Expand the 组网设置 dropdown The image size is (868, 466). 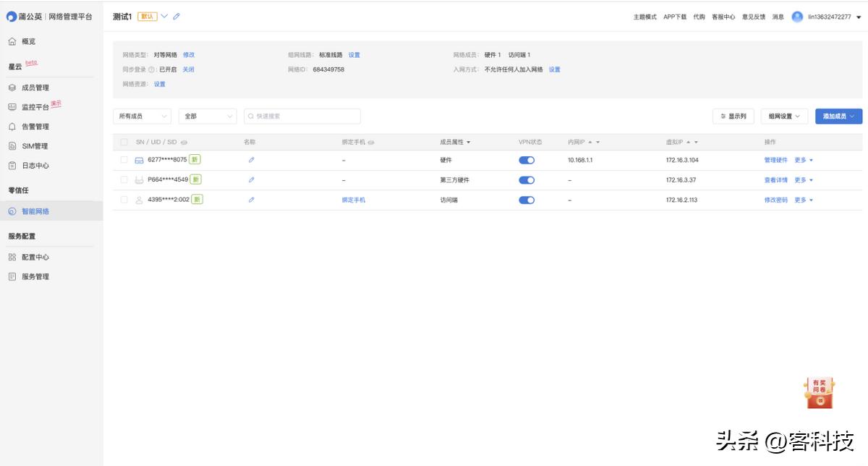click(x=784, y=116)
